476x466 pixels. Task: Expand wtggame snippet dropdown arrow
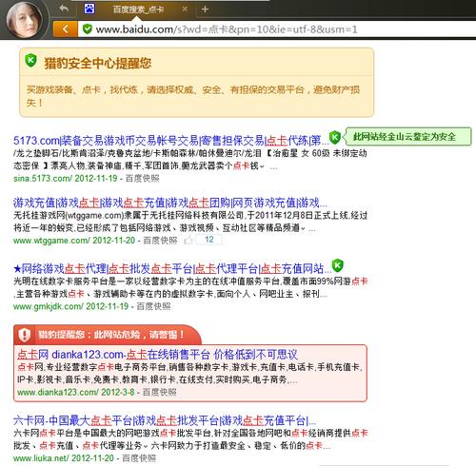click(303, 228)
